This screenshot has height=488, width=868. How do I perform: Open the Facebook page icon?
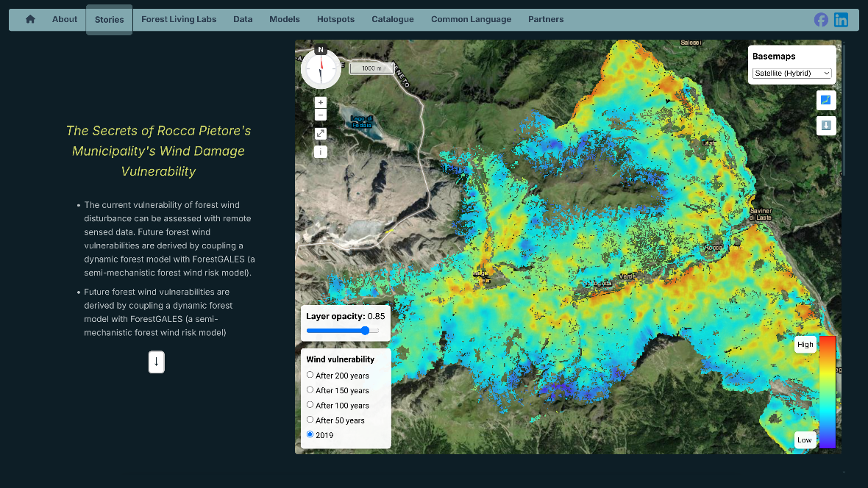pos(821,20)
